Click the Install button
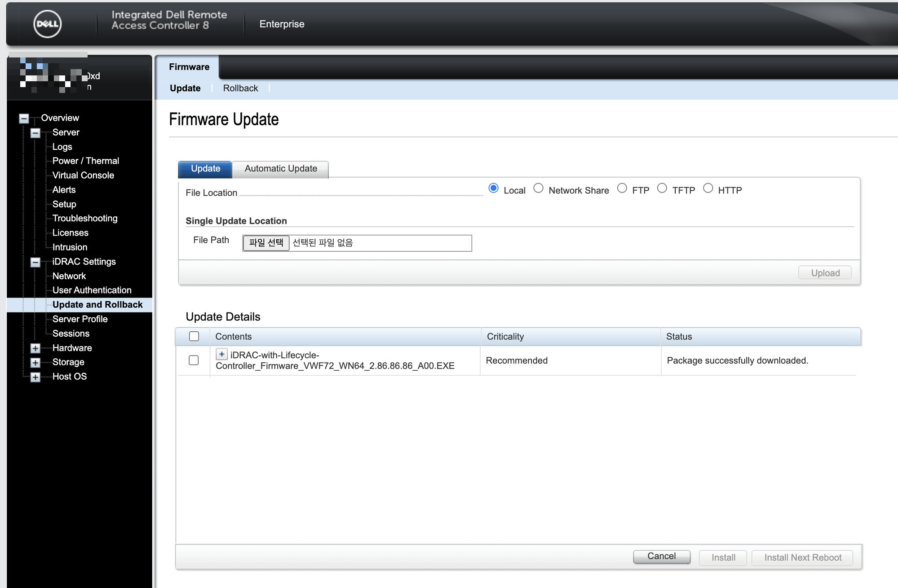Viewport: 898px width, 588px height. pyautogui.click(x=723, y=557)
